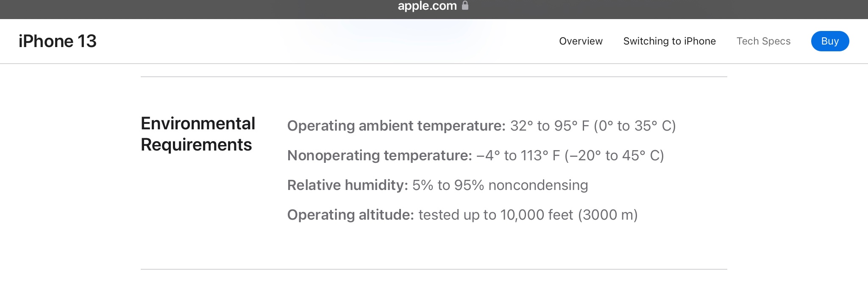Open the Switching to iPhone link
The width and height of the screenshot is (868, 282).
tap(669, 41)
